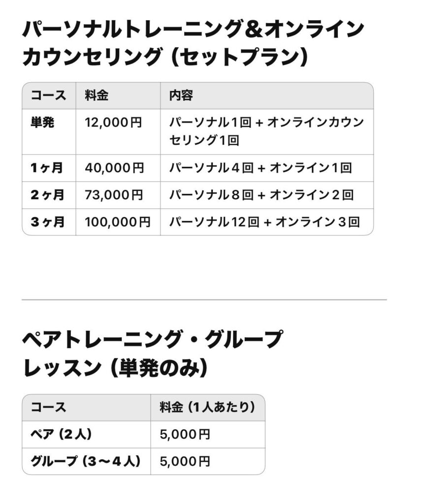This screenshot has width=426, height=504.
Task: Click the パーソナルトレーニング&オンラインカウンセリング heading
Action: point(193,43)
